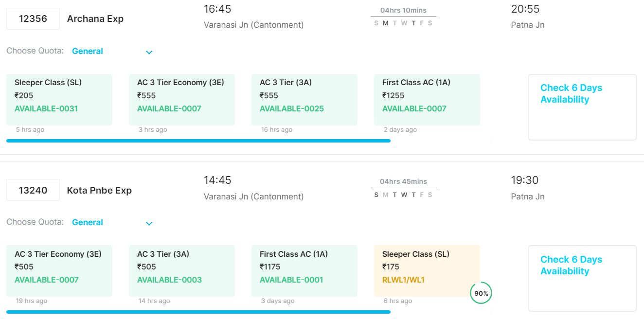Open the quota dropdown chevron for Archana Exp

pyautogui.click(x=149, y=52)
